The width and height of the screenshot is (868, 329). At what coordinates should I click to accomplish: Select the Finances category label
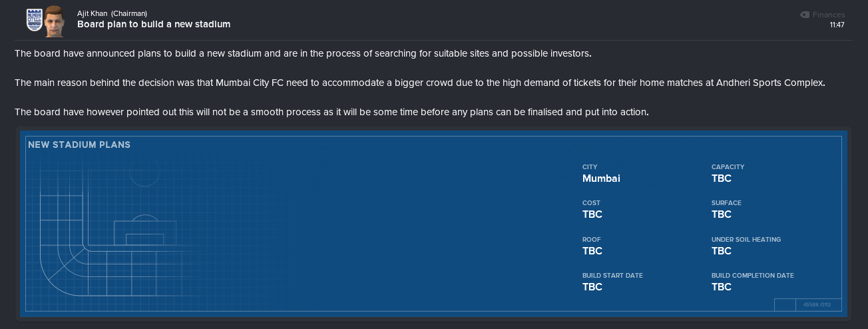(x=829, y=15)
